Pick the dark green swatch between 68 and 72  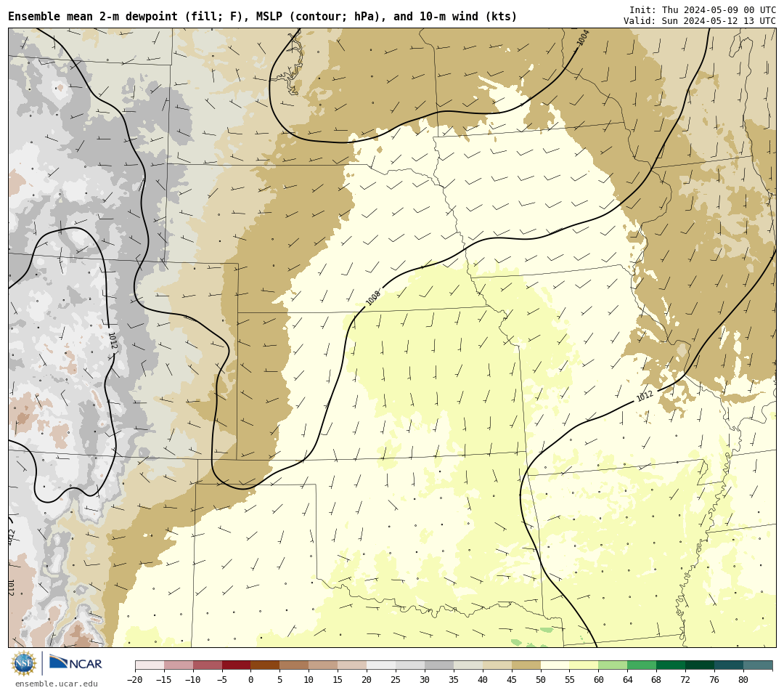click(671, 665)
